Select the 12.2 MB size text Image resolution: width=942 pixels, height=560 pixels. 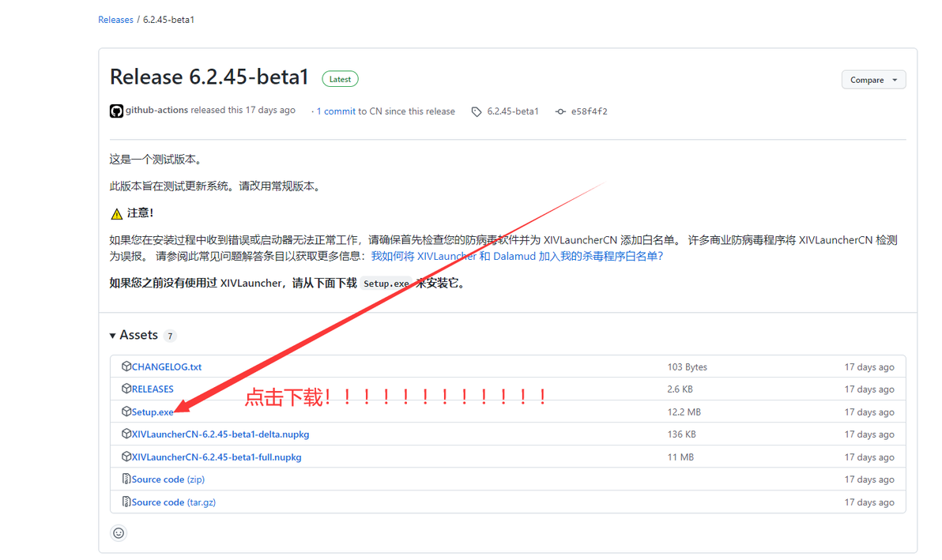(684, 412)
